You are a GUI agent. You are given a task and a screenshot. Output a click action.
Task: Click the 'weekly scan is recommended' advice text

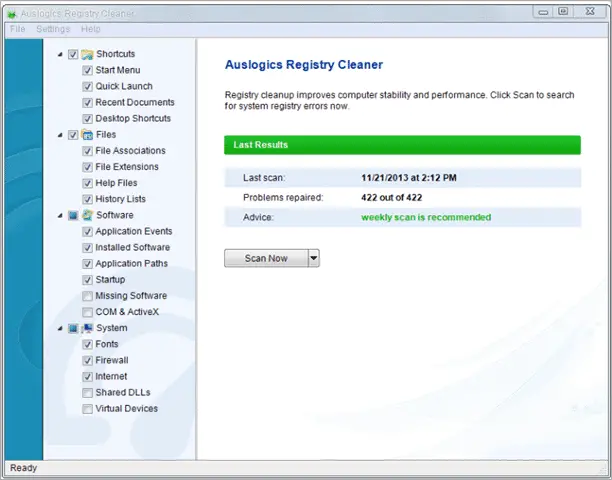pos(426,217)
